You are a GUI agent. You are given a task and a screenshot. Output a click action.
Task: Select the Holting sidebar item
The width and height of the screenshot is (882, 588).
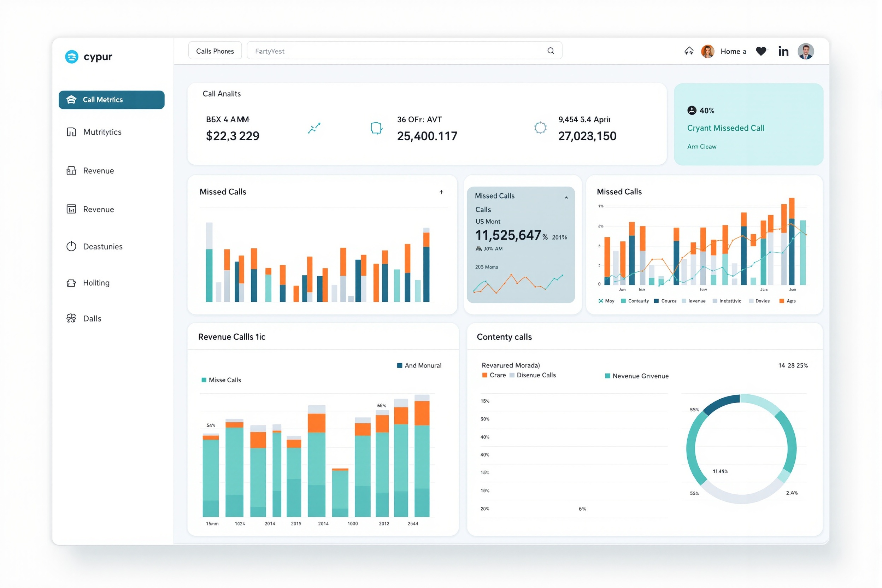point(96,282)
